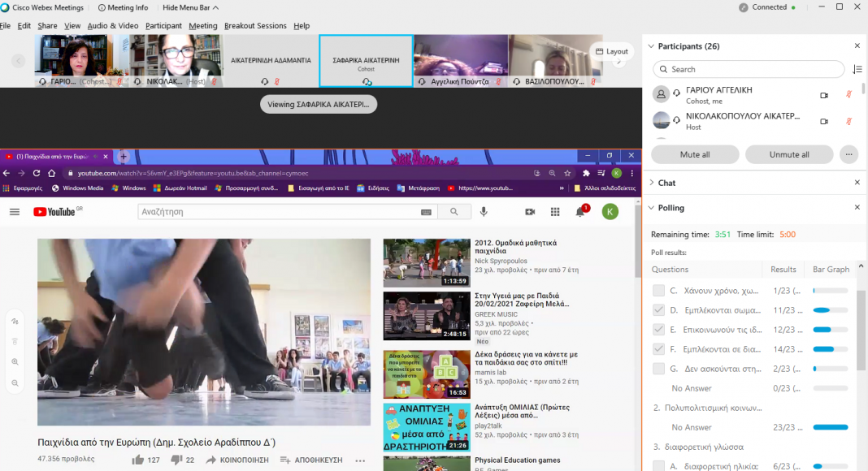Viewport: 868px width, 471px height.
Task: Open the Audio & Video menu
Action: (113, 26)
